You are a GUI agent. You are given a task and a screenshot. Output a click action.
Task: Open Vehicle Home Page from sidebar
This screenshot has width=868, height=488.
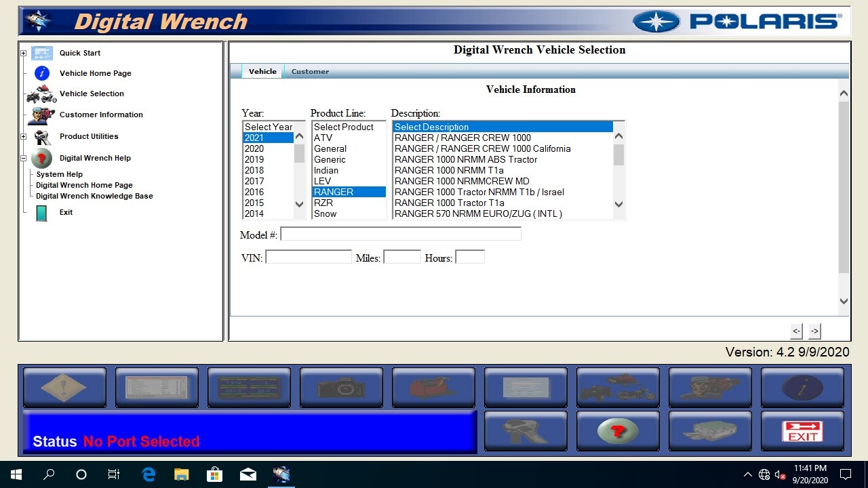point(95,73)
